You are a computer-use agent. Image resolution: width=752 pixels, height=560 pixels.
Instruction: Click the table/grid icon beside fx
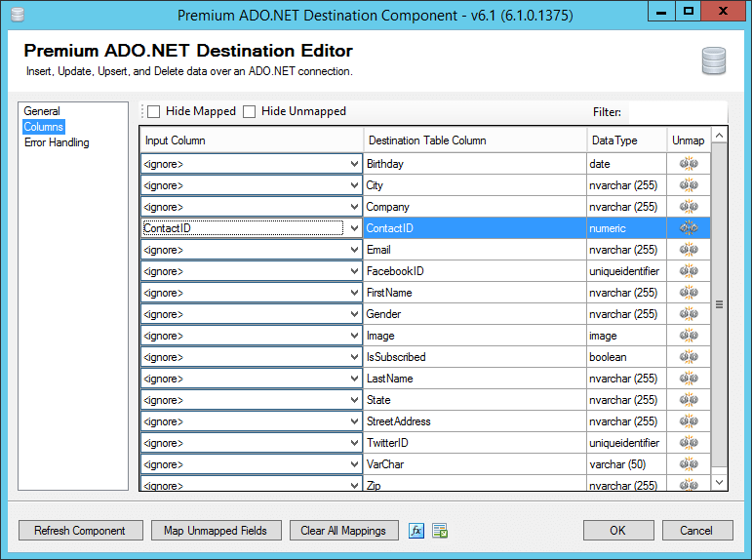click(440, 531)
